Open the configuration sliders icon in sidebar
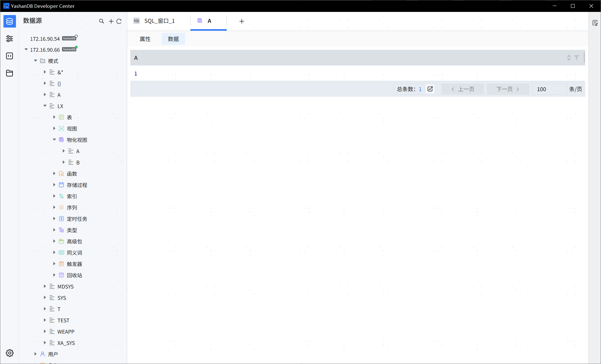This screenshot has width=601, height=364. pyautogui.click(x=10, y=39)
